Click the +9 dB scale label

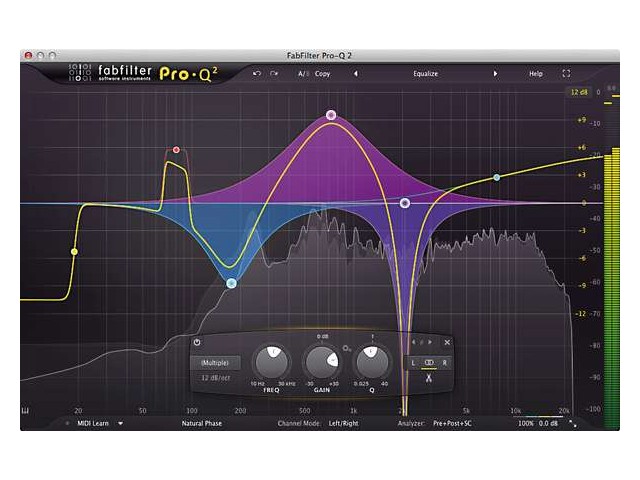[x=582, y=120]
